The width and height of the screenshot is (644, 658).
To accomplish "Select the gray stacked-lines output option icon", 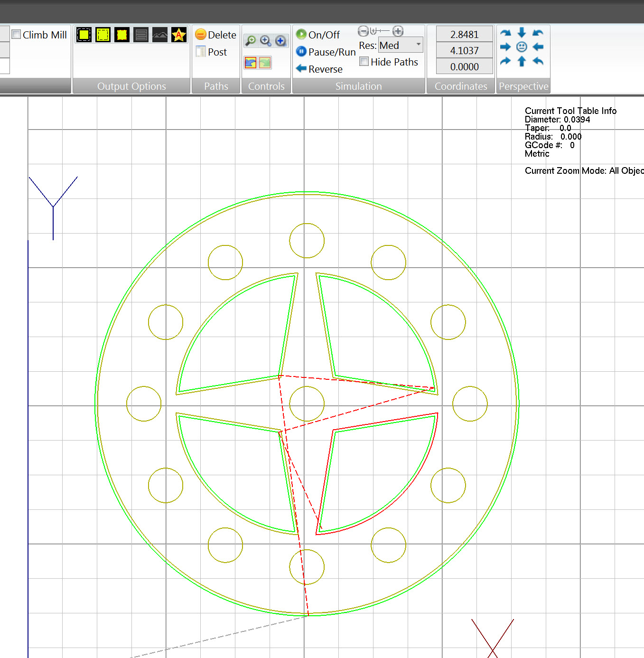I will (x=141, y=35).
